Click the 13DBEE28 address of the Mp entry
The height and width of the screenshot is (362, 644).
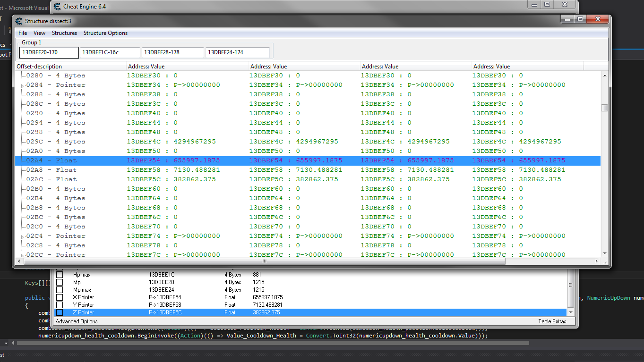pos(161,282)
